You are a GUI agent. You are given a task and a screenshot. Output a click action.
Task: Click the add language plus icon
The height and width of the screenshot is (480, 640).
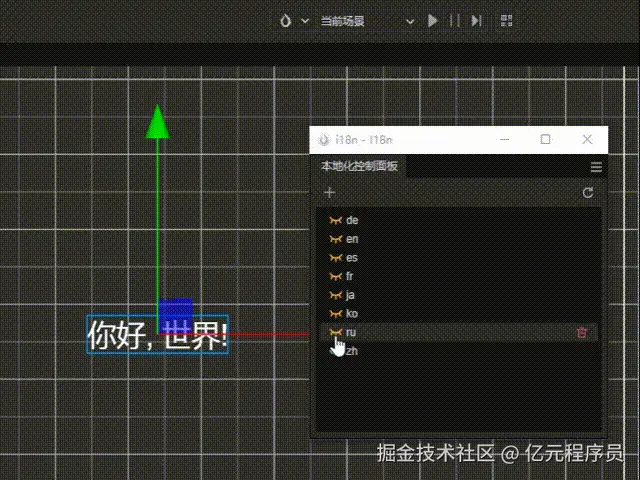[330, 193]
